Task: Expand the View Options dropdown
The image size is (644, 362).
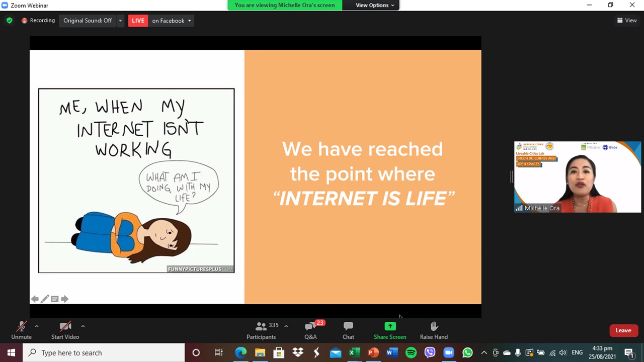Action: 374,5
